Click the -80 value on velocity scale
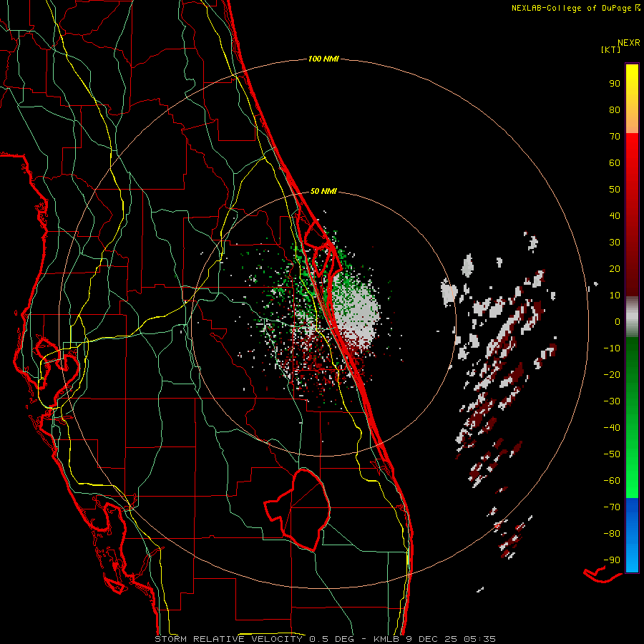 tap(612, 534)
